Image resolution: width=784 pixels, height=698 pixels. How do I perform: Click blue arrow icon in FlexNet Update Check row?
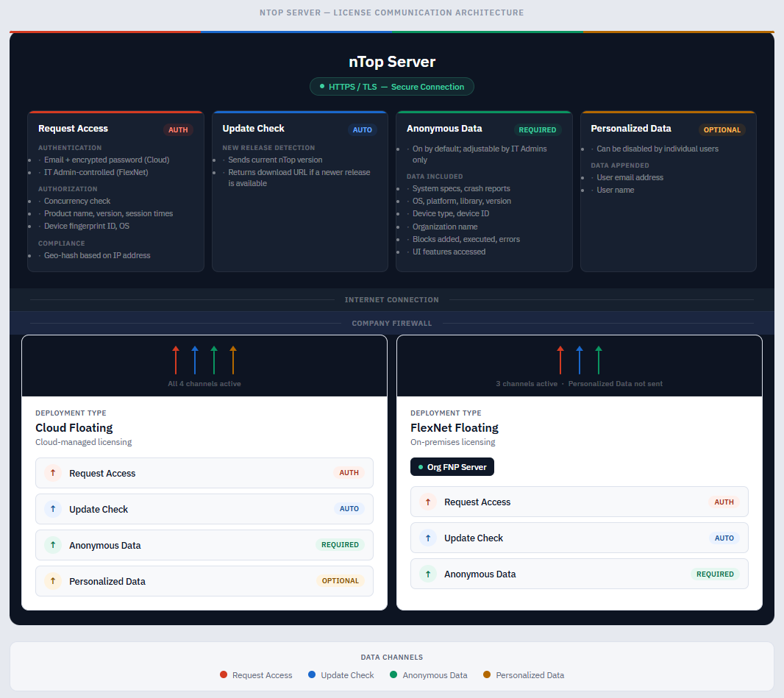[428, 538]
